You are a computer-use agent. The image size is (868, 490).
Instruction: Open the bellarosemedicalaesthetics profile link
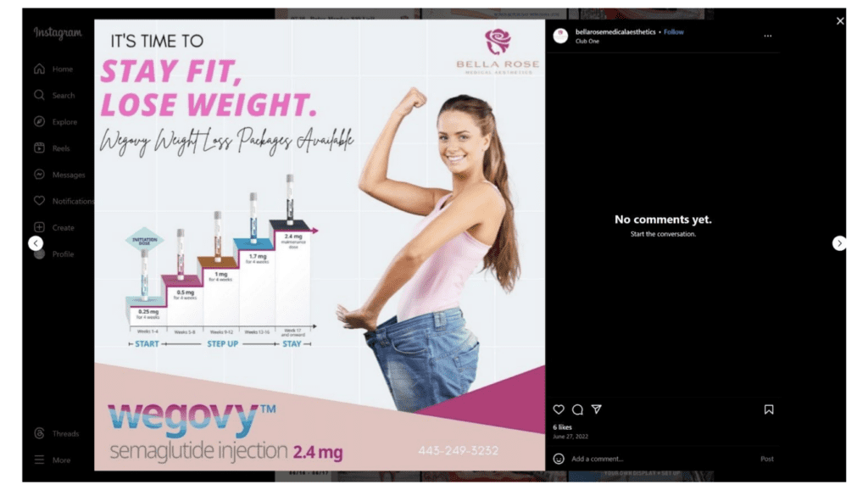[615, 32]
